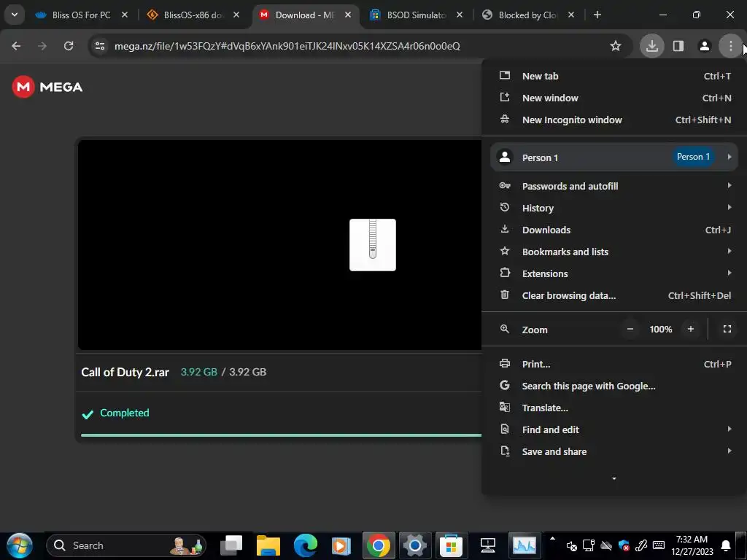Screen dimensions: 747x560
Task: Open Task View from the taskbar
Action: pyautogui.click(x=232, y=545)
